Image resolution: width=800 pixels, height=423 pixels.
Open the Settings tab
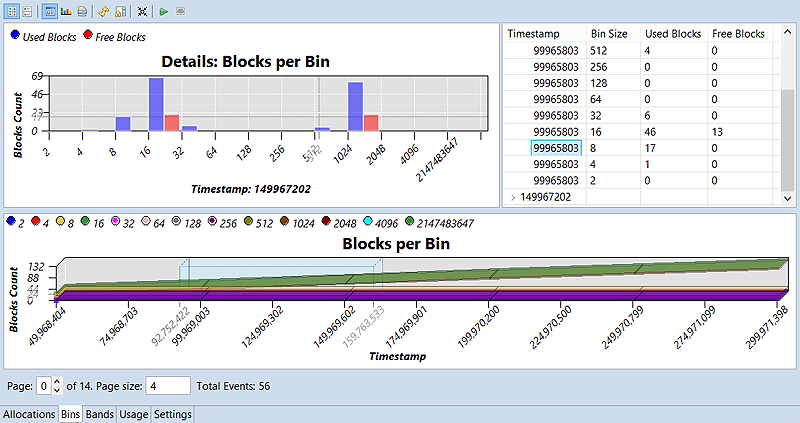[x=172, y=414]
